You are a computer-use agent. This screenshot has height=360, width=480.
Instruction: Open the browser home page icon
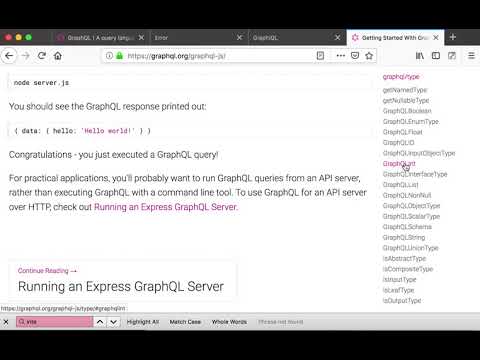click(x=58, y=56)
